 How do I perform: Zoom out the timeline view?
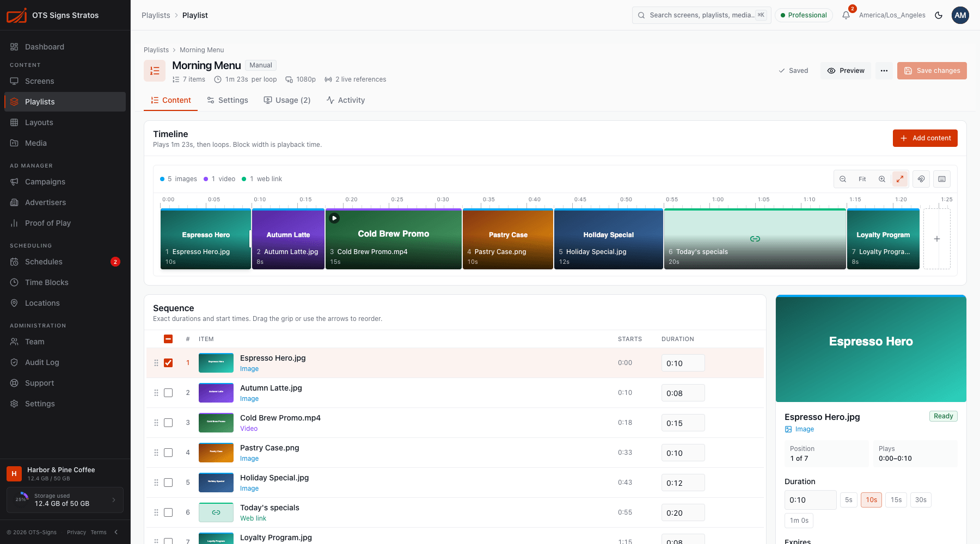[843, 179]
